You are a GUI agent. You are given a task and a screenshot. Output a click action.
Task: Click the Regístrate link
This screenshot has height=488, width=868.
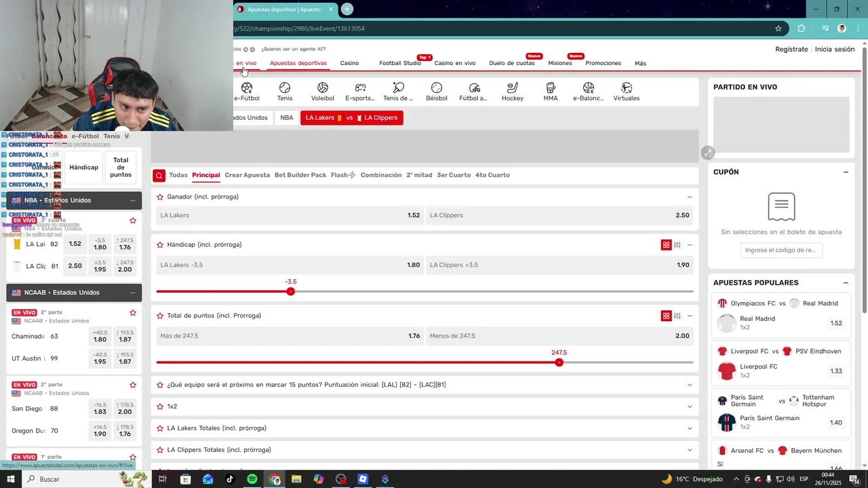click(791, 49)
